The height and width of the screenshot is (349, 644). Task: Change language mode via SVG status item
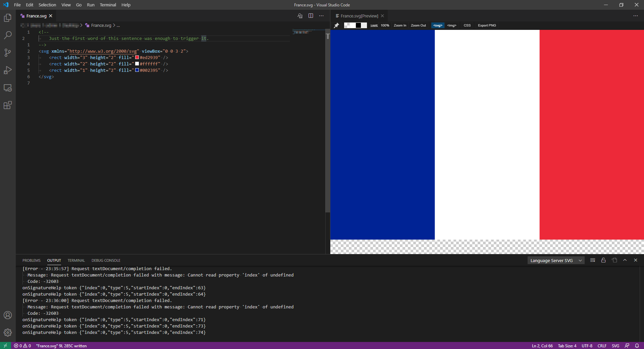click(615, 346)
